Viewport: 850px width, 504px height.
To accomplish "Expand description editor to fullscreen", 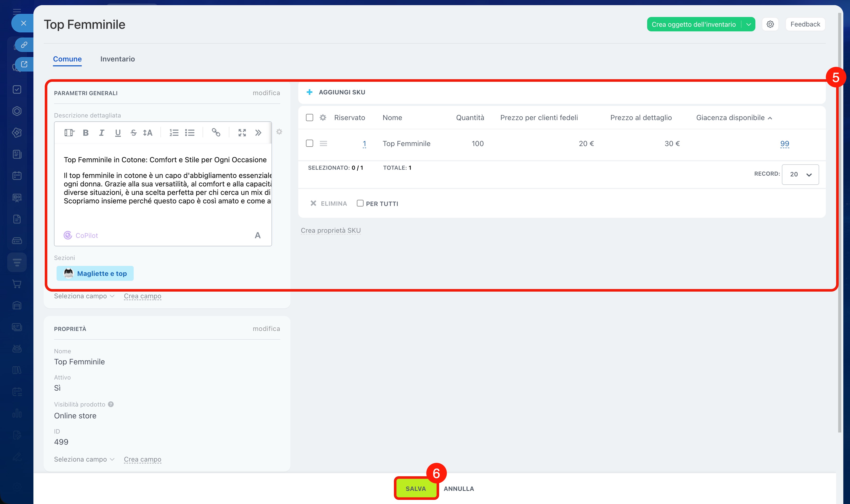I will click(x=242, y=133).
